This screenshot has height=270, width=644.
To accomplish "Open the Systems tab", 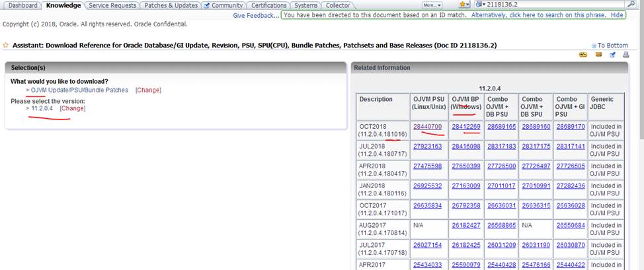I will click(x=305, y=5).
